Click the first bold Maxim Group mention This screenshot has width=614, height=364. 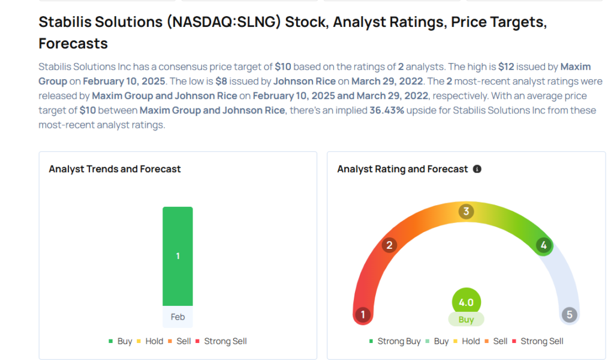click(x=575, y=67)
